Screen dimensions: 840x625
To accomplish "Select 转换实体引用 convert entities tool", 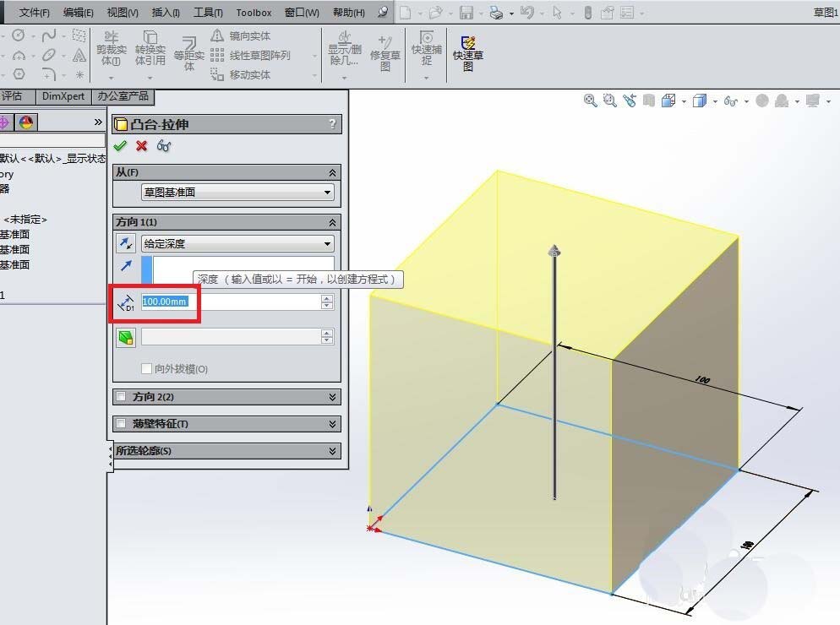I will pos(150,49).
